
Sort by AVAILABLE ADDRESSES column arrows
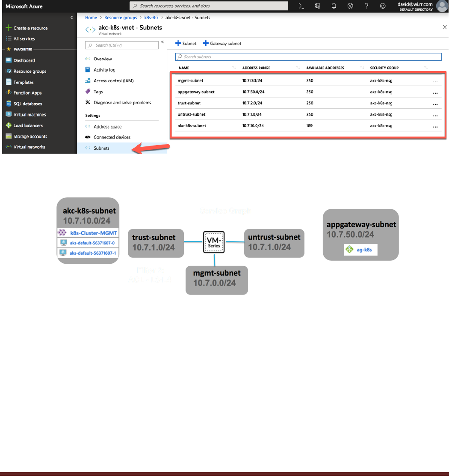click(362, 68)
